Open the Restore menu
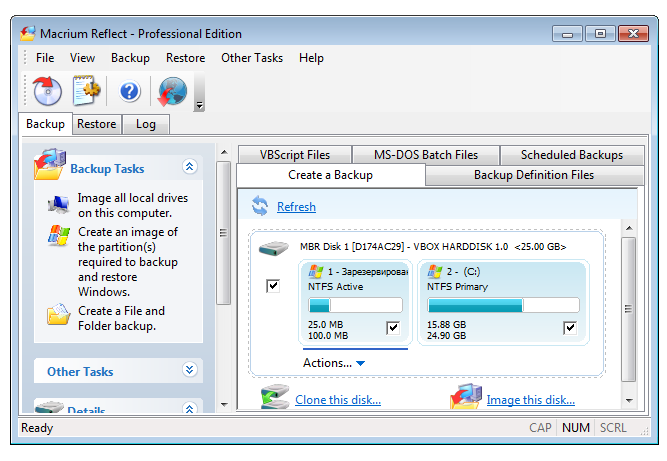Image resolution: width=667 pixels, height=461 pixels. pos(185,58)
